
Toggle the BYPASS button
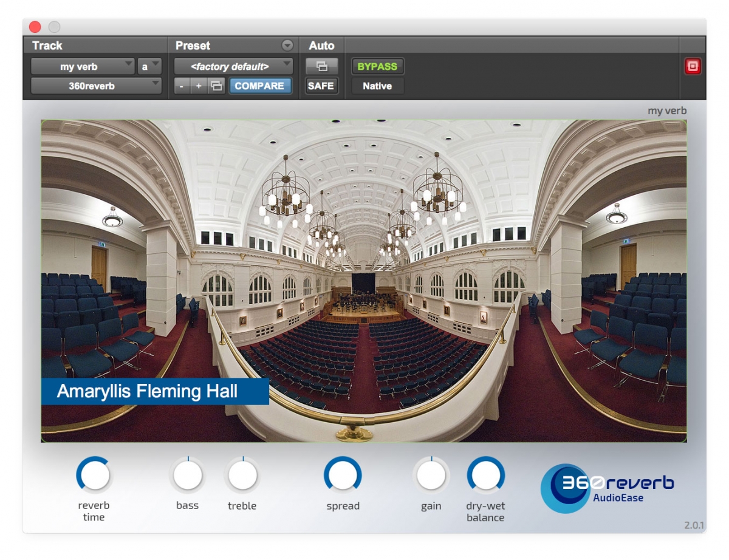coord(377,67)
